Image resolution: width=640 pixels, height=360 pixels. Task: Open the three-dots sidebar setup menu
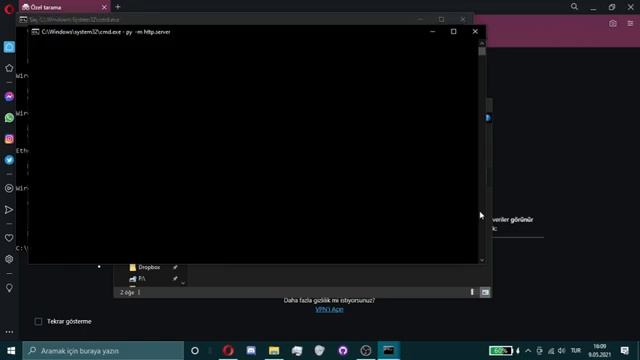9,332
